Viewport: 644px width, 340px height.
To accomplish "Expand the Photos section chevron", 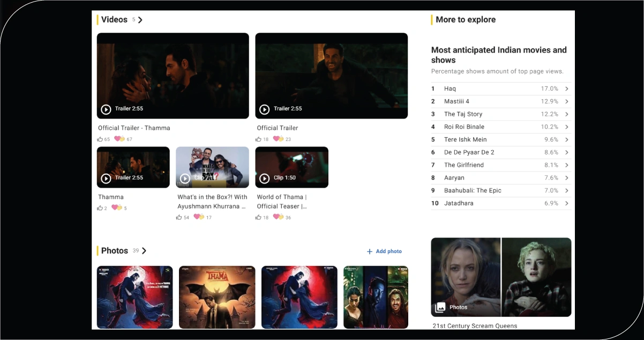I will (x=144, y=251).
